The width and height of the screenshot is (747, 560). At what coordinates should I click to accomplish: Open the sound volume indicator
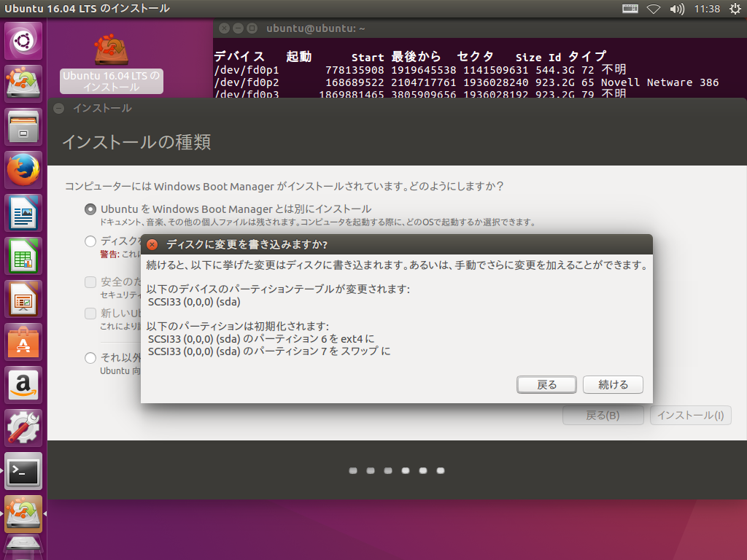pos(676,9)
